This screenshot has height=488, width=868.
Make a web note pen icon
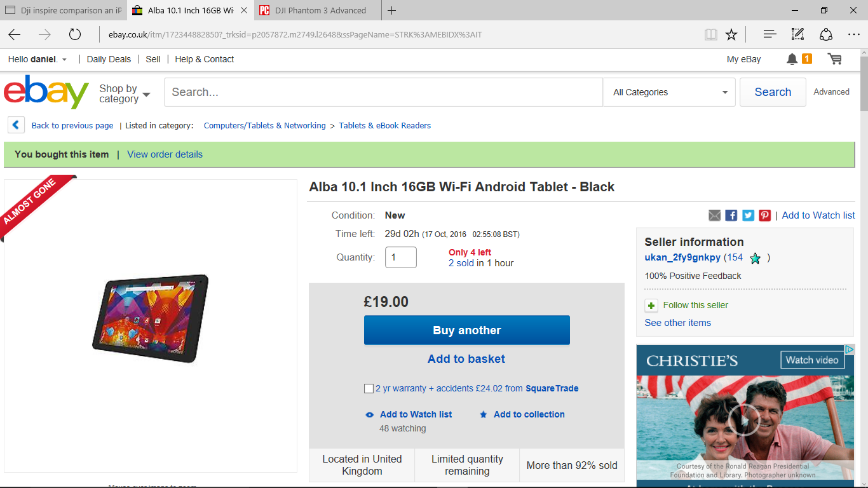(x=797, y=34)
